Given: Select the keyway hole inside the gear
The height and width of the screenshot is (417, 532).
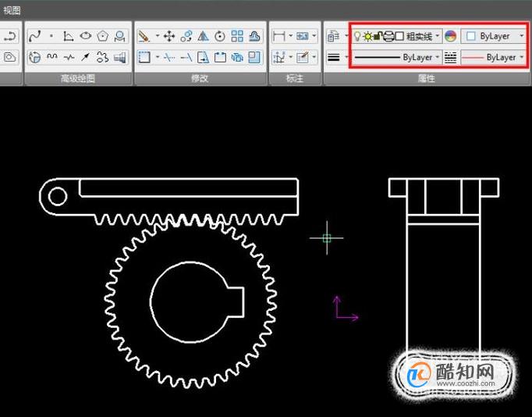Looking at the screenshot, I should pyautogui.click(x=197, y=302).
